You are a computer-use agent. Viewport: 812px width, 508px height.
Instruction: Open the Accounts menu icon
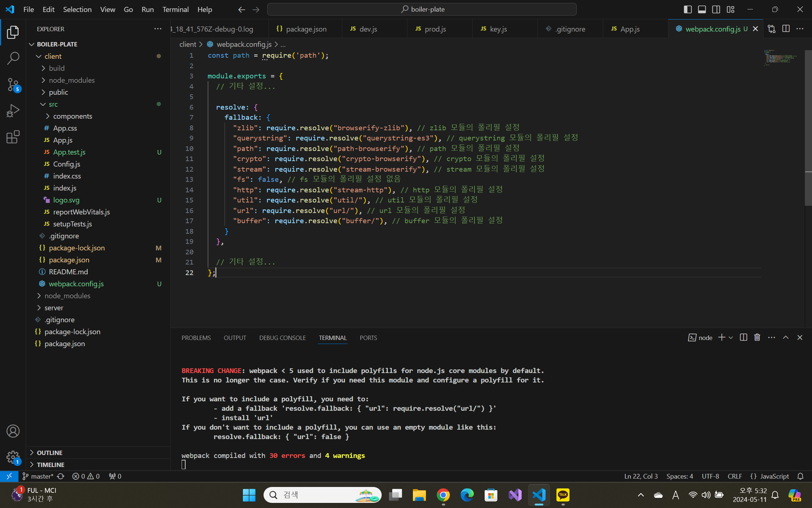pos(13,431)
